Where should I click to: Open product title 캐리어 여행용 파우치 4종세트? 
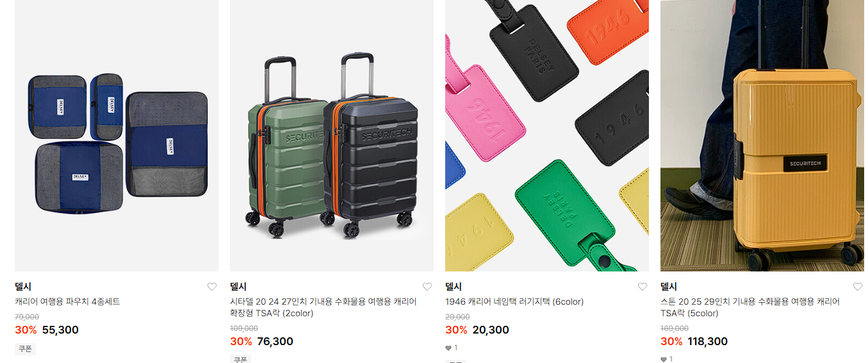[x=67, y=302]
